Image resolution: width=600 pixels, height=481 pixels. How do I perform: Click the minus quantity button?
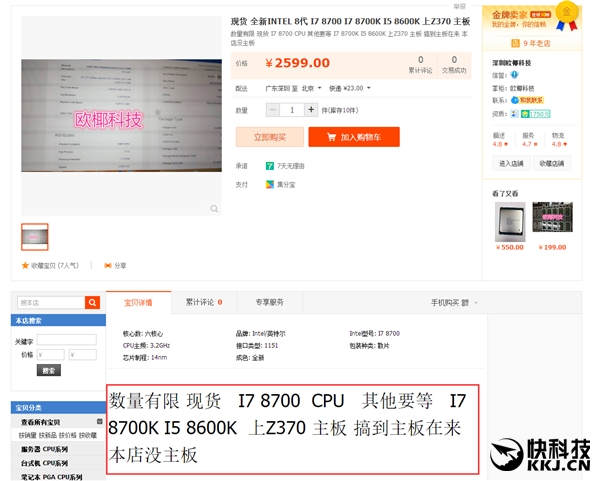click(273, 110)
